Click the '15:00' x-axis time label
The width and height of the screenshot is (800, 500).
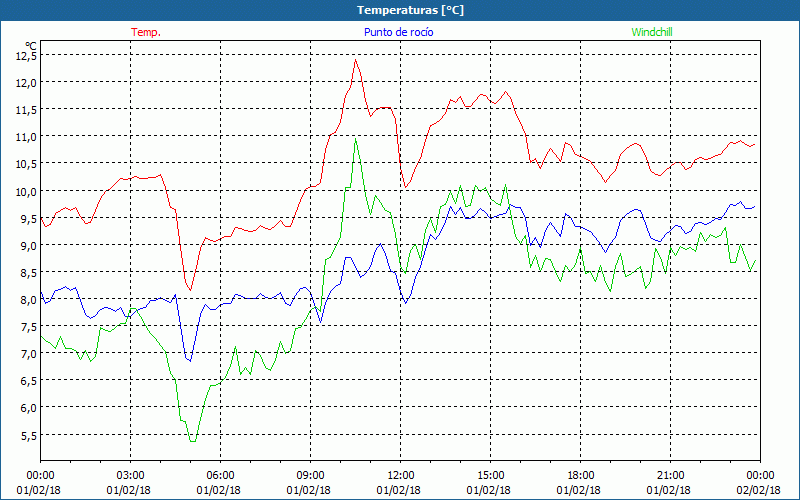pyautogui.click(x=490, y=476)
